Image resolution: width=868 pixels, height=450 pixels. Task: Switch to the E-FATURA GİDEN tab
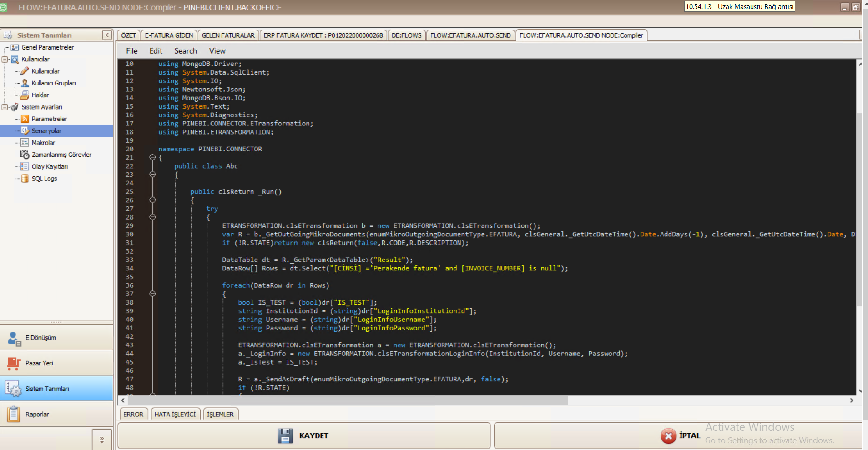(169, 35)
